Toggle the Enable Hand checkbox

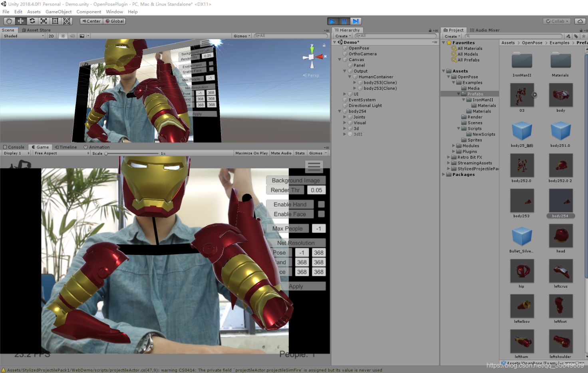click(321, 204)
